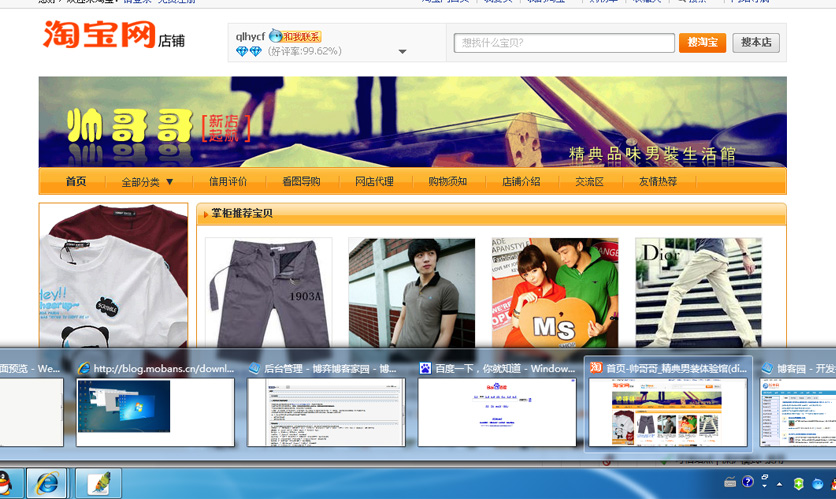The width and height of the screenshot is (836, 499).
Task: Open the 首页 nav tab
Action: [76, 181]
